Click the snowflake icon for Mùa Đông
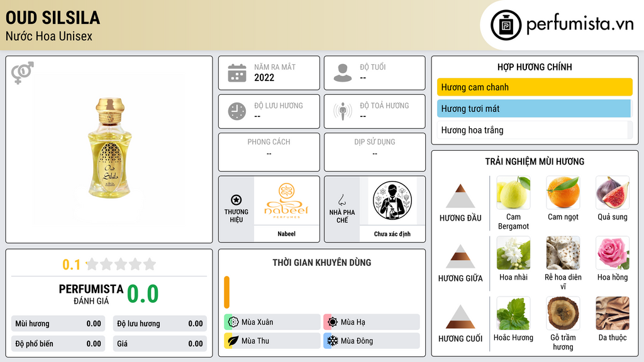The image size is (644, 362). (333, 341)
